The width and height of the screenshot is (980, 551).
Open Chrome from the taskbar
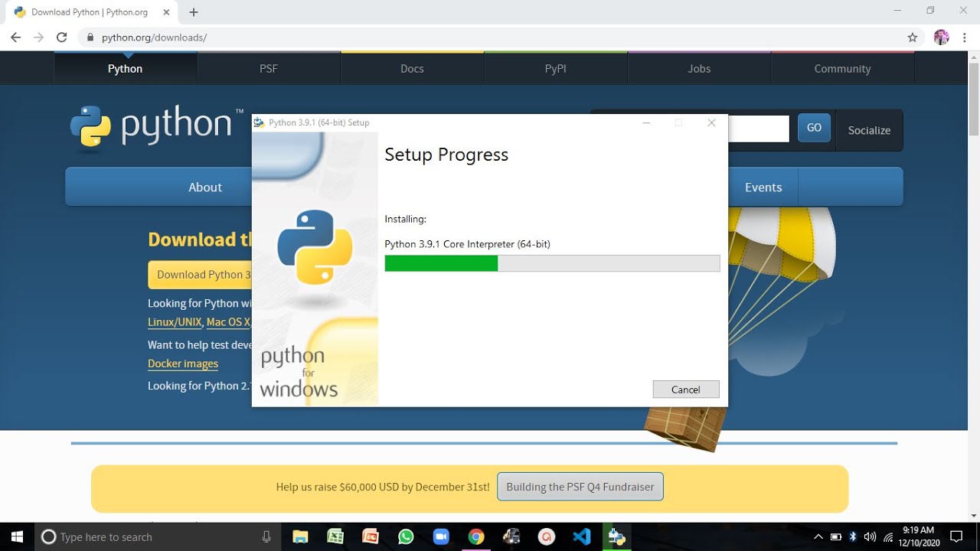[476, 536]
